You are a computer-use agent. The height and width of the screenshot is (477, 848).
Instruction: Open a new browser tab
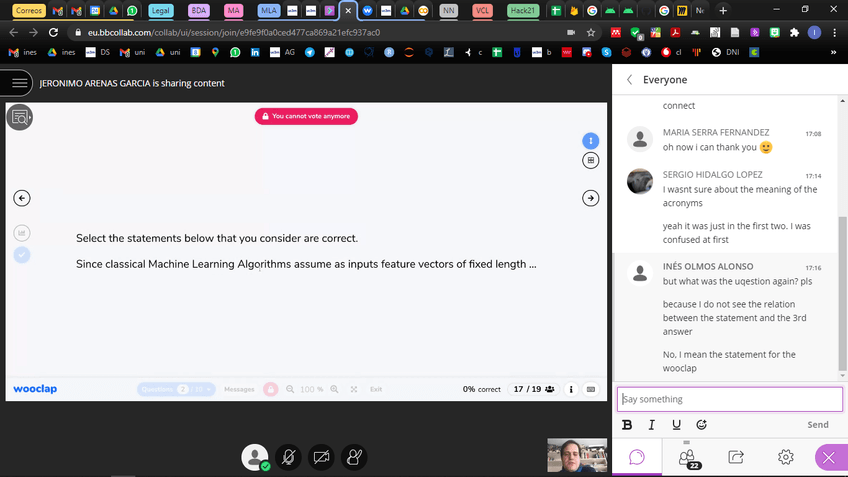pyautogui.click(x=723, y=10)
